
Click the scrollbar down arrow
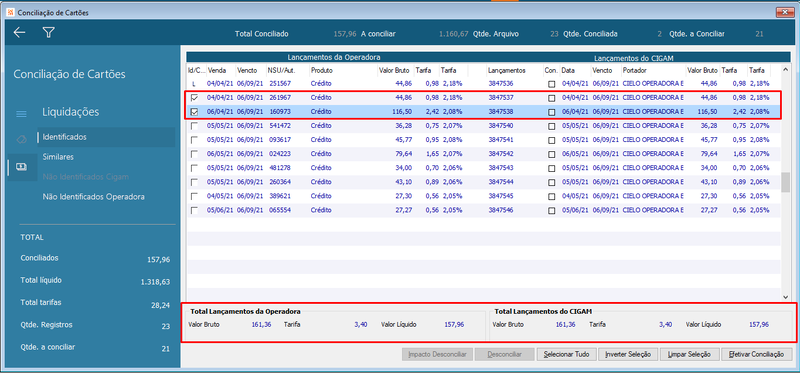coord(786,297)
